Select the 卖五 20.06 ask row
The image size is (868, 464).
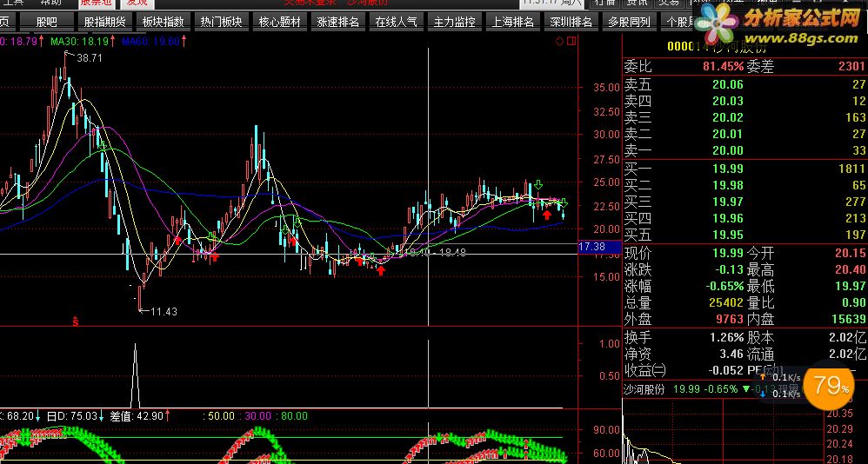click(745, 84)
